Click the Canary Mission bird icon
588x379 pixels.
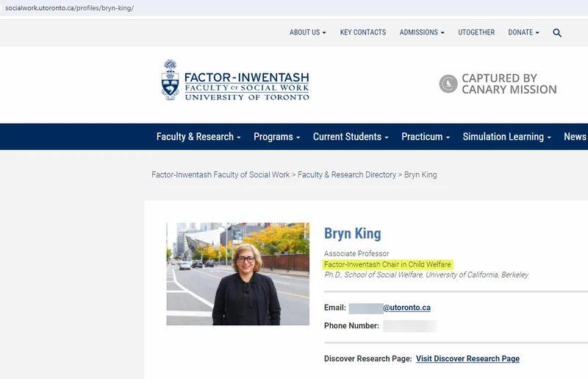(x=448, y=84)
